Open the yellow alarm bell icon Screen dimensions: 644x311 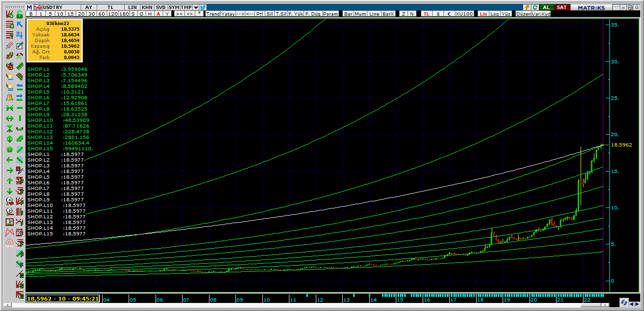tap(9, 97)
